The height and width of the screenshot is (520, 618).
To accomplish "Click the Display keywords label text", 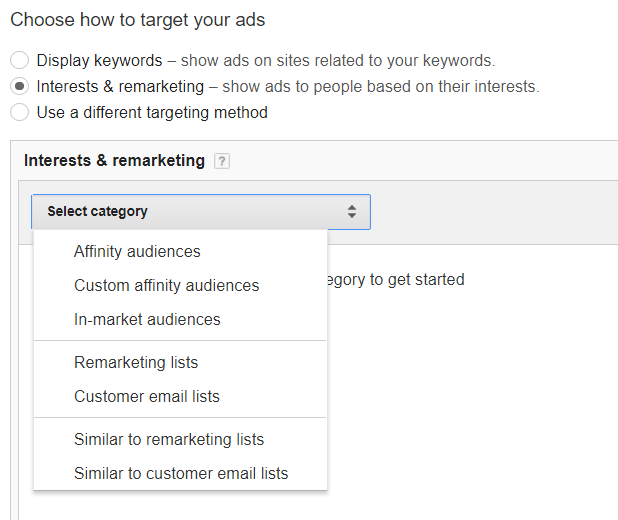I will (x=99, y=61).
